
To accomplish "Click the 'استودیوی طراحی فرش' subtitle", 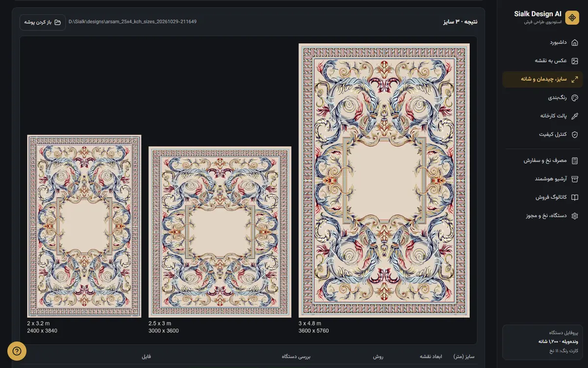I will point(542,22).
